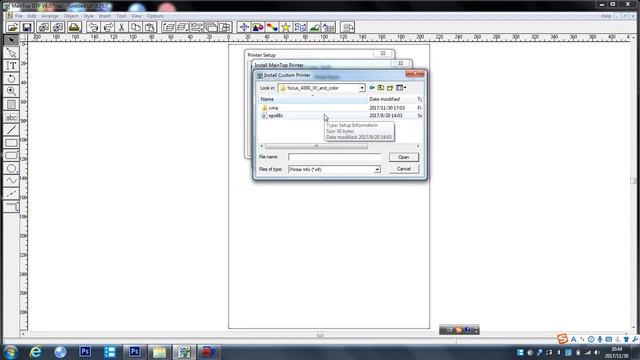Select the node edit tool
640x360 pixels.
pyautogui.click(x=11, y=53)
